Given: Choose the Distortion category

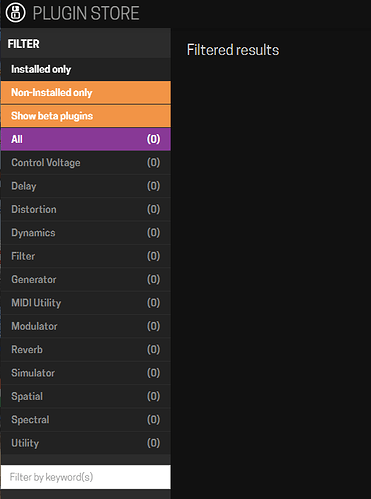Looking at the screenshot, I should click(86, 209).
